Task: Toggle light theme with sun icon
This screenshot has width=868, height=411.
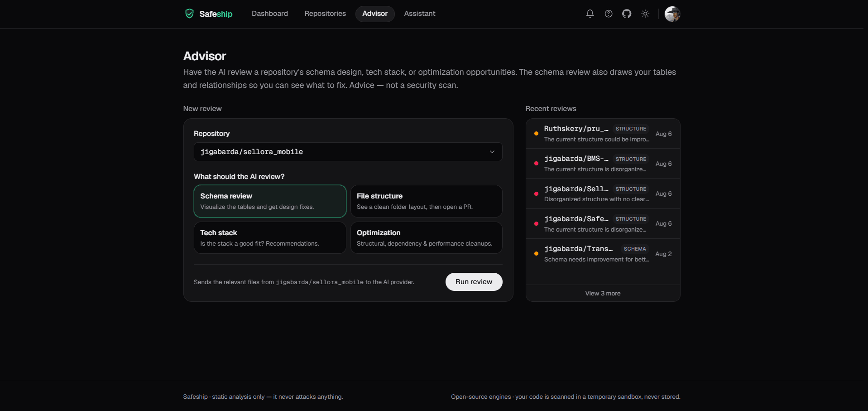Action: point(645,14)
